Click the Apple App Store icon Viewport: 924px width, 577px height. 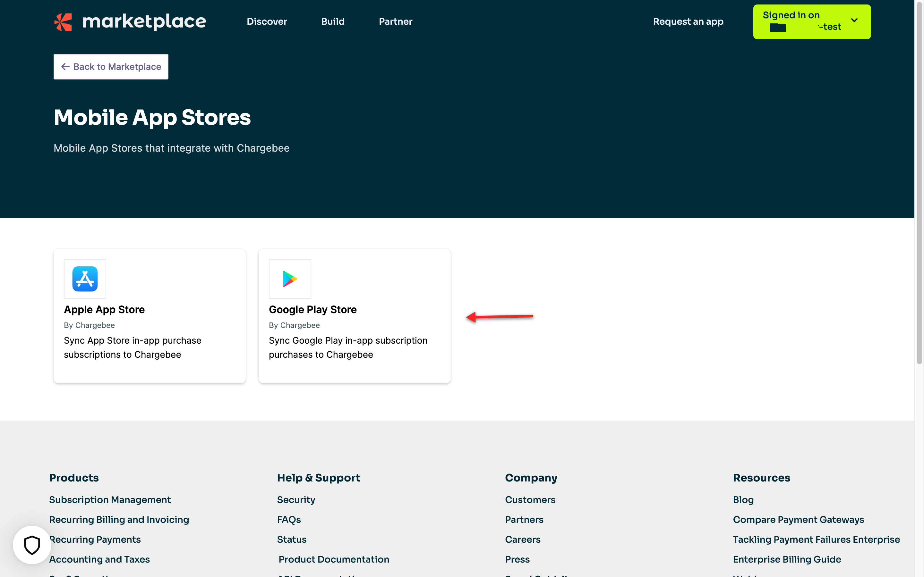pyautogui.click(x=85, y=279)
